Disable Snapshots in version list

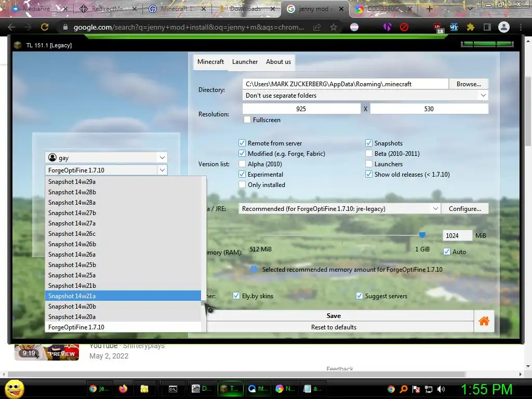(369, 143)
